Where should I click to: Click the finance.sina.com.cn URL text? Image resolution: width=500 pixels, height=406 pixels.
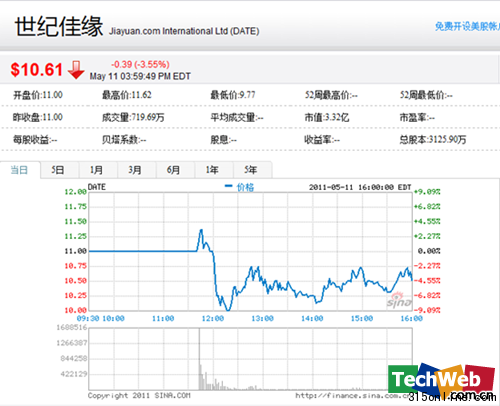(x=353, y=396)
